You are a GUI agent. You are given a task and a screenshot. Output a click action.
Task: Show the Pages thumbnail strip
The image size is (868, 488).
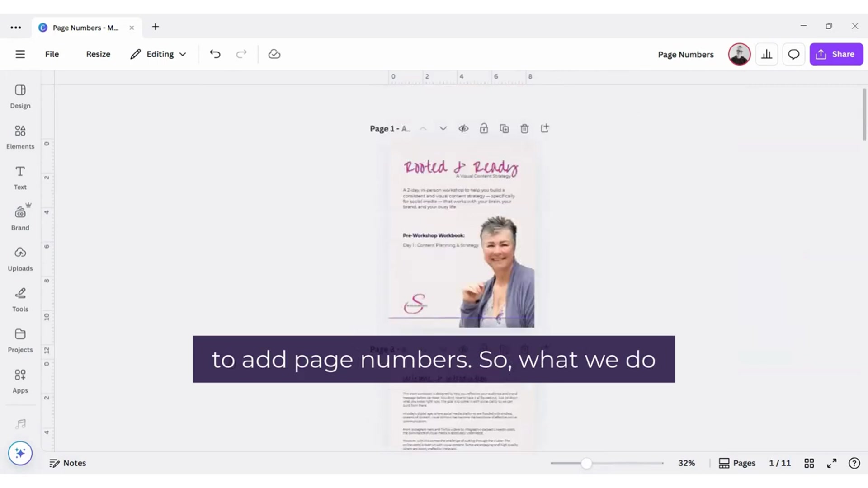(737, 463)
